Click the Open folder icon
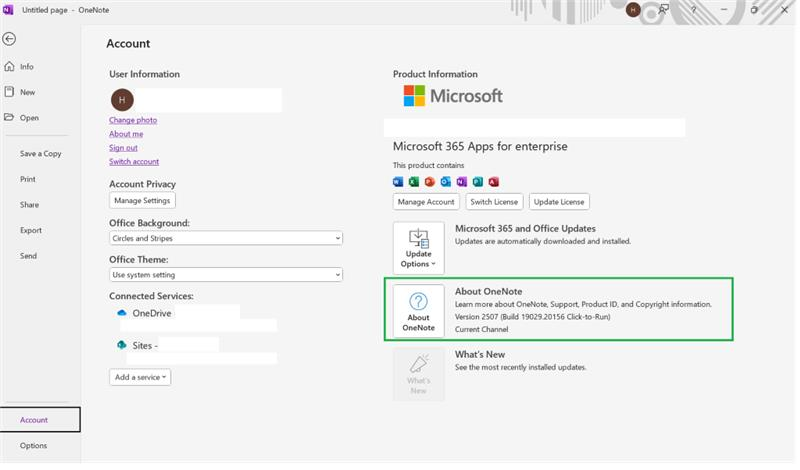 (9, 117)
